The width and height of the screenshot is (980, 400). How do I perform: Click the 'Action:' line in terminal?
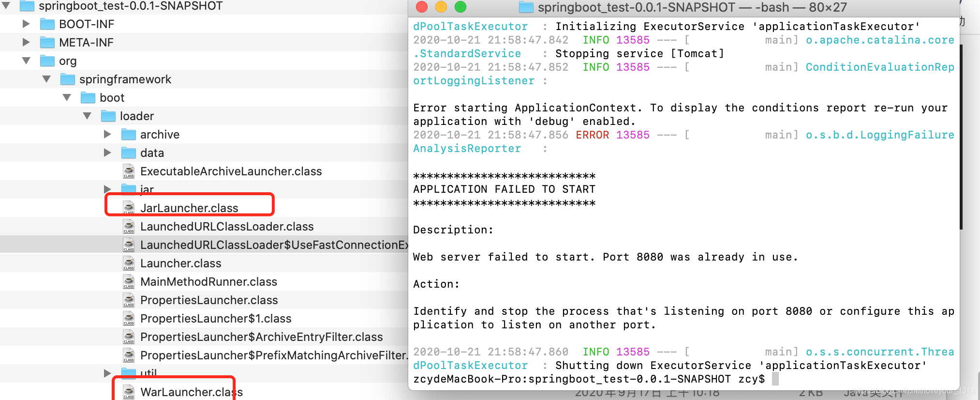[x=436, y=284]
